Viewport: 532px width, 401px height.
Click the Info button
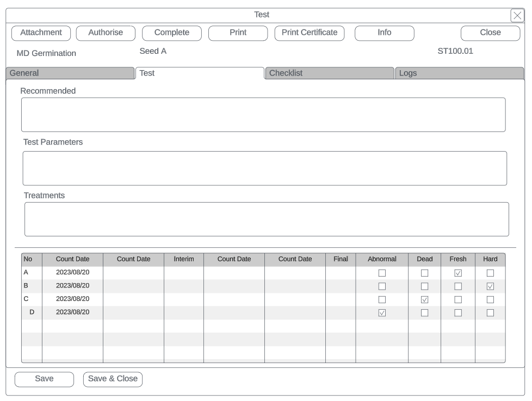click(384, 33)
